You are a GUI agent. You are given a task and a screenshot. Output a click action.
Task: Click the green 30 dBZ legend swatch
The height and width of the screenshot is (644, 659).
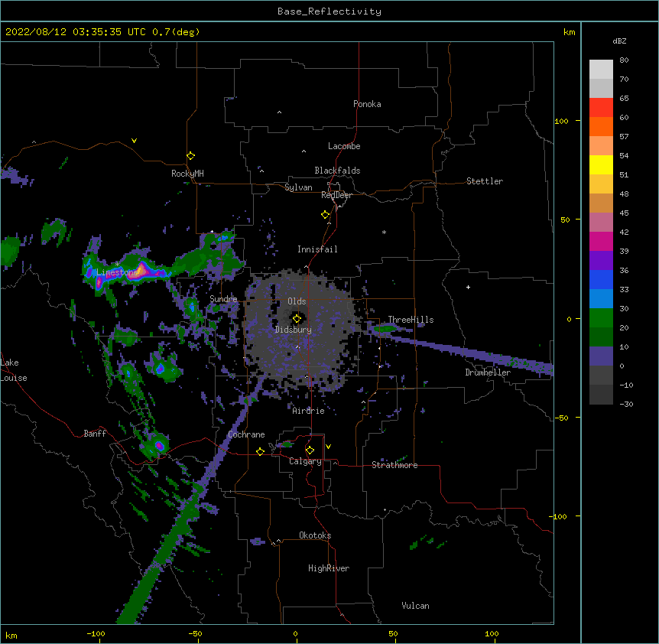pyautogui.click(x=601, y=318)
